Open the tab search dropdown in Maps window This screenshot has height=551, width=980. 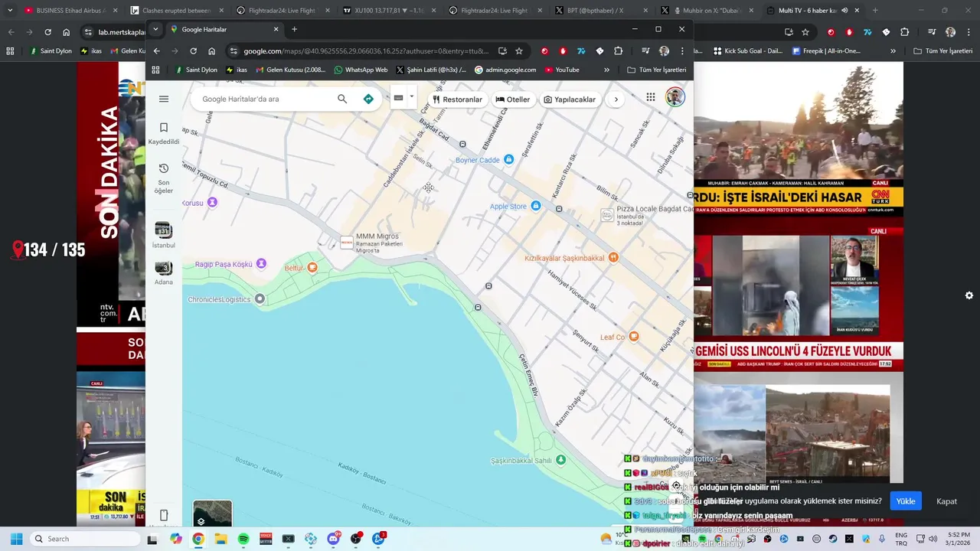[x=155, y=29]
